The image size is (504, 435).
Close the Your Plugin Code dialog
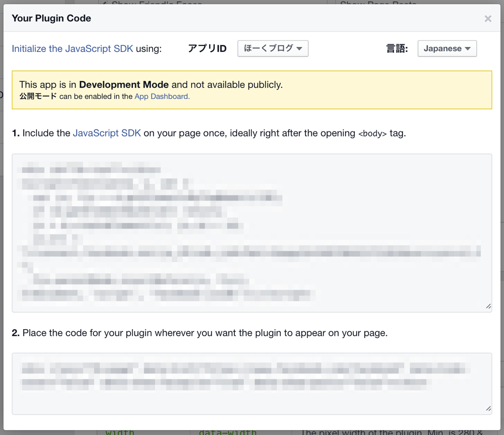[x=488, y=19]
